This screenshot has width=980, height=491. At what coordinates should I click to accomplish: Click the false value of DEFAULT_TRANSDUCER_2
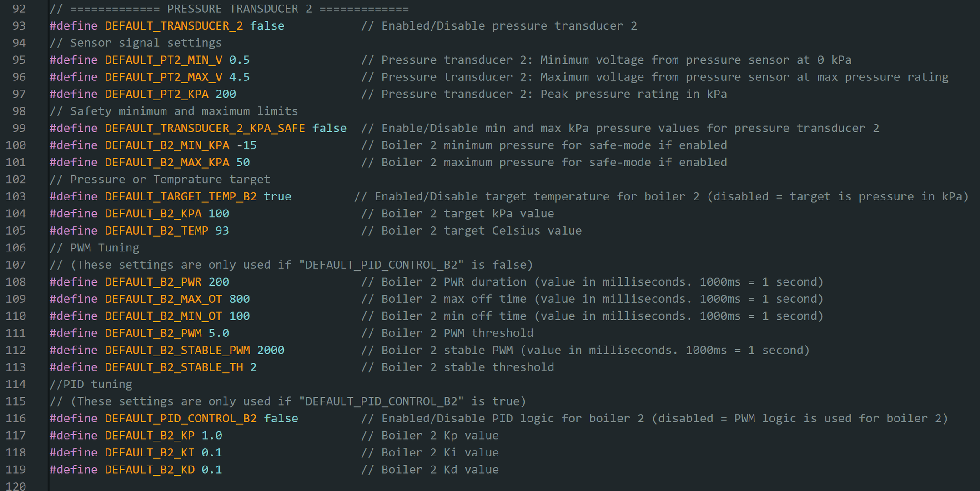tap(267, 26)
